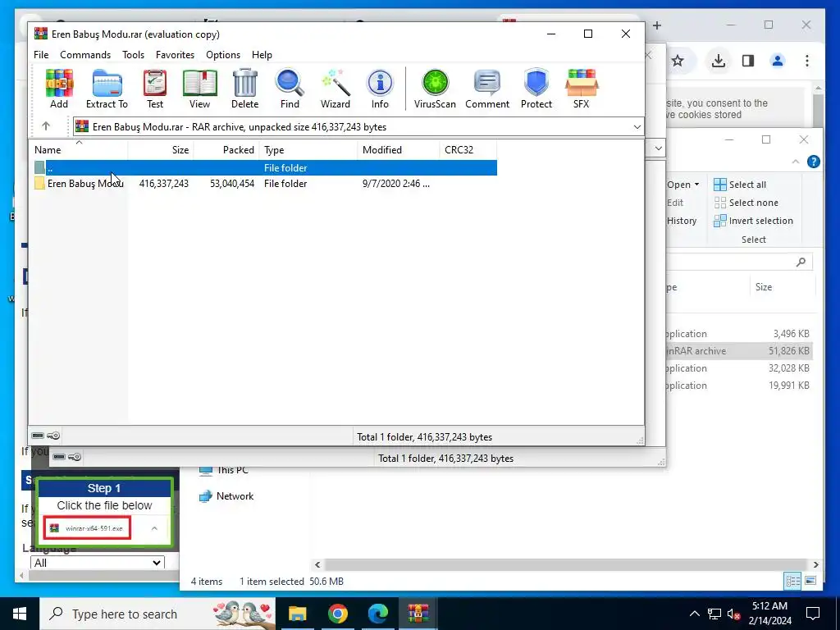Click History in File Explorer ribbon

pyautogui.click(x=682, y=221)
